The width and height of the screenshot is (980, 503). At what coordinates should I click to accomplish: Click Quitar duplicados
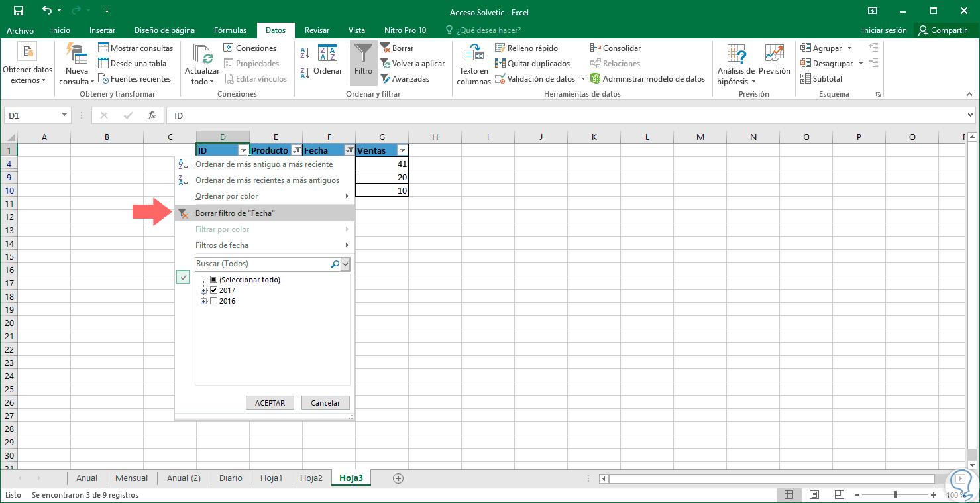tap(532, 64)
